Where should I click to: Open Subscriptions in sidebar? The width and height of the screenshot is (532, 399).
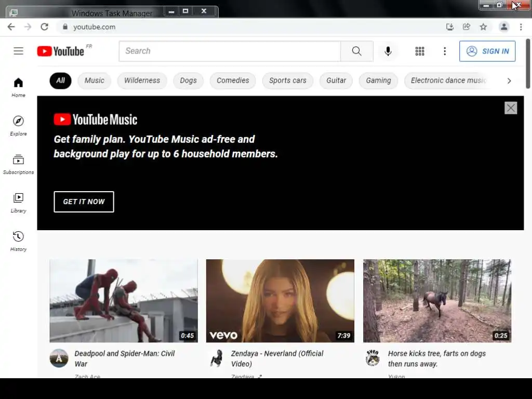[18, 164]
